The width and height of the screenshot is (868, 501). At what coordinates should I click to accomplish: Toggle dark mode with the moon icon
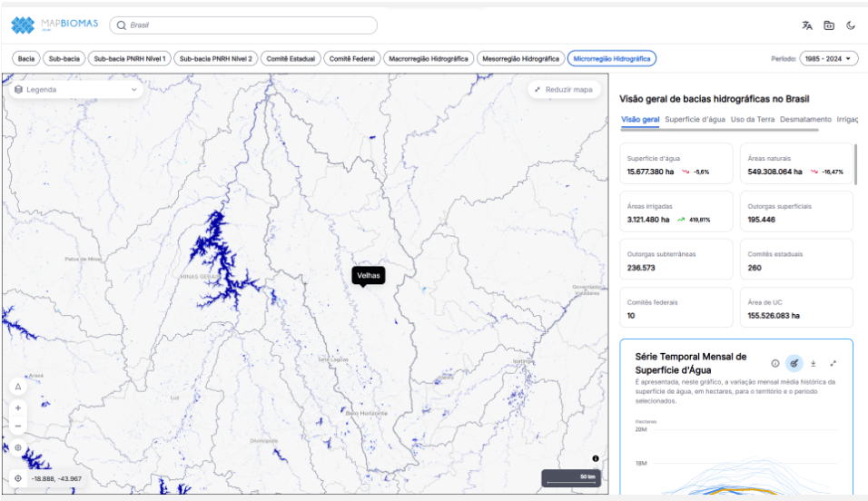point(851,25)
